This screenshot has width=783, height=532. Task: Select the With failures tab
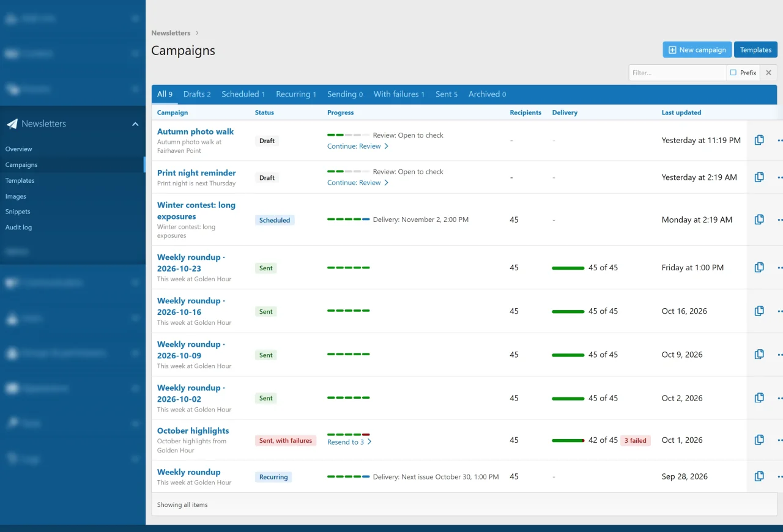coord(399,94)
